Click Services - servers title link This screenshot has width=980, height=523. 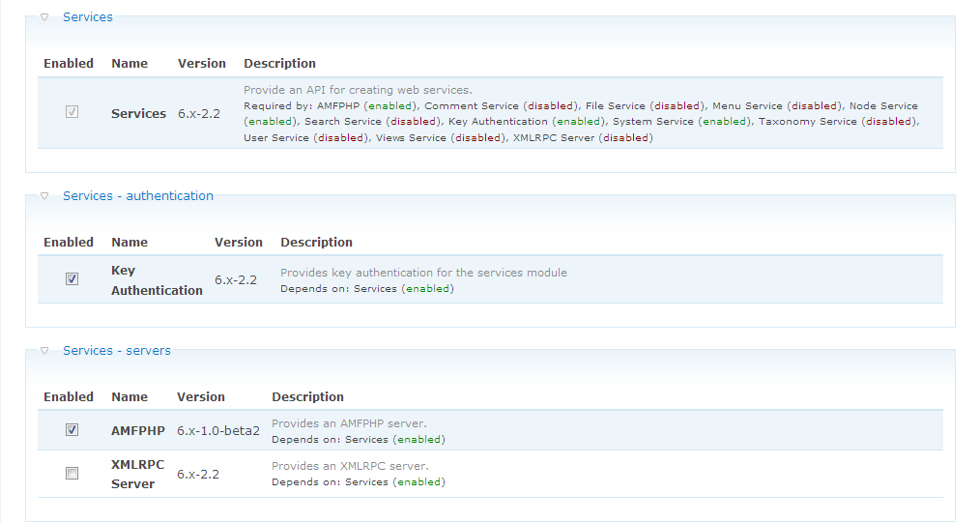[x=117, y=351]
